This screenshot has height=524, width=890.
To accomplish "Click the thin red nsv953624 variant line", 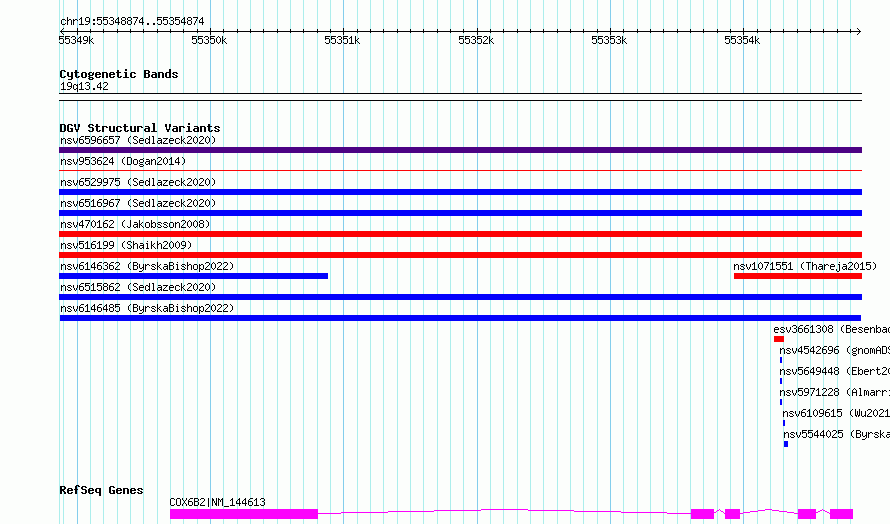I will pyautogui.click(x=460, y=170).
